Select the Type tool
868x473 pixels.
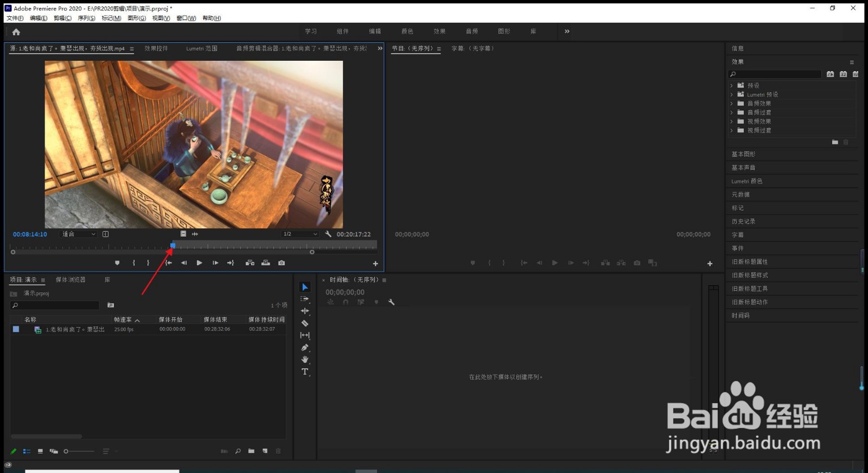[305, 372]
